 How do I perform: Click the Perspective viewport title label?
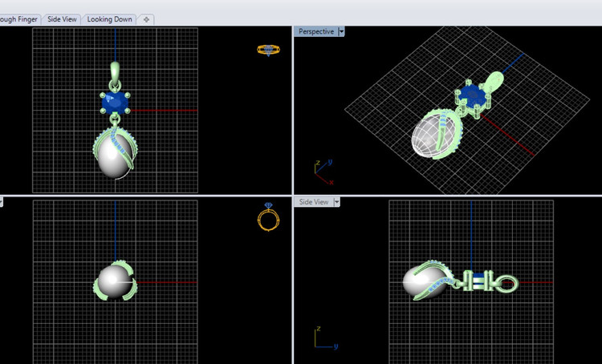[315, 31]
